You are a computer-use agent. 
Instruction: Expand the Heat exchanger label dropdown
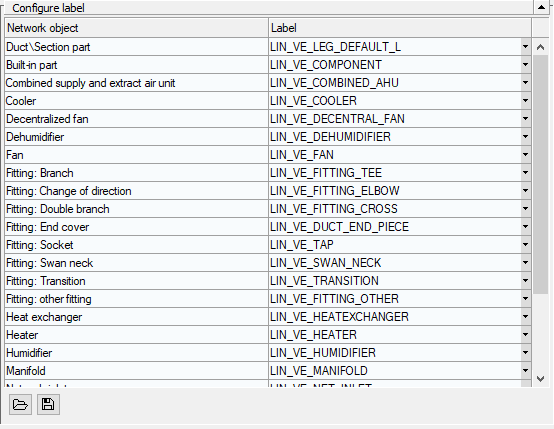tap(525, 317)
